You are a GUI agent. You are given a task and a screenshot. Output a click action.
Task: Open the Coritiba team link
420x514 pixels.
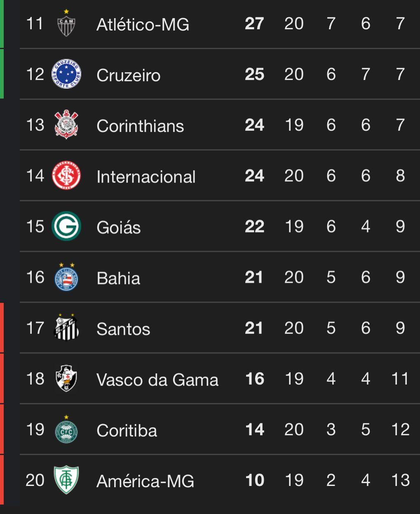pyautogui.click(x=127, y=430)
